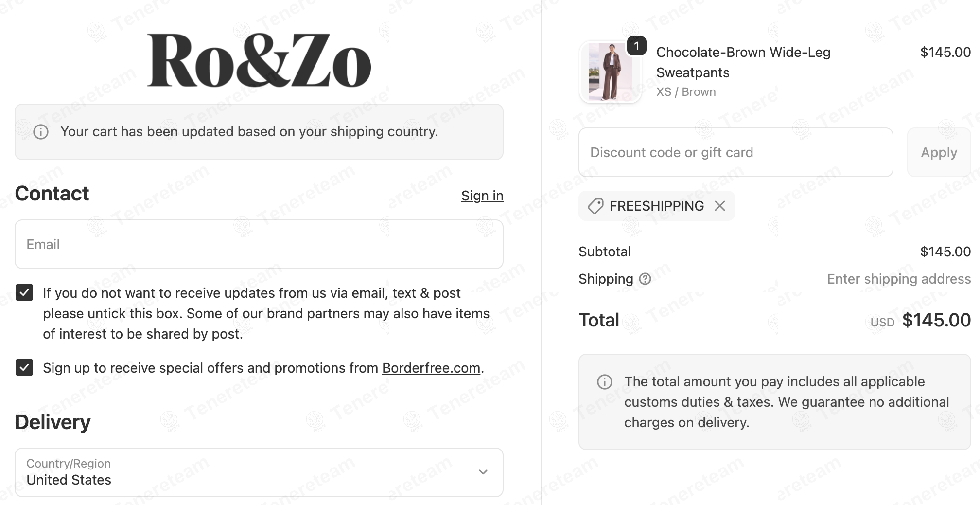Click the info icon beside customs duties notice
980x505 pixels.
pos(604,382)
